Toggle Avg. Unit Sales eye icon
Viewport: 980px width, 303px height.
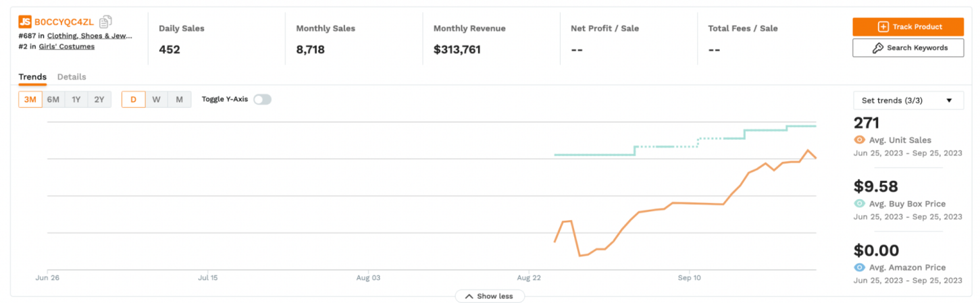(x=859, y=140)
